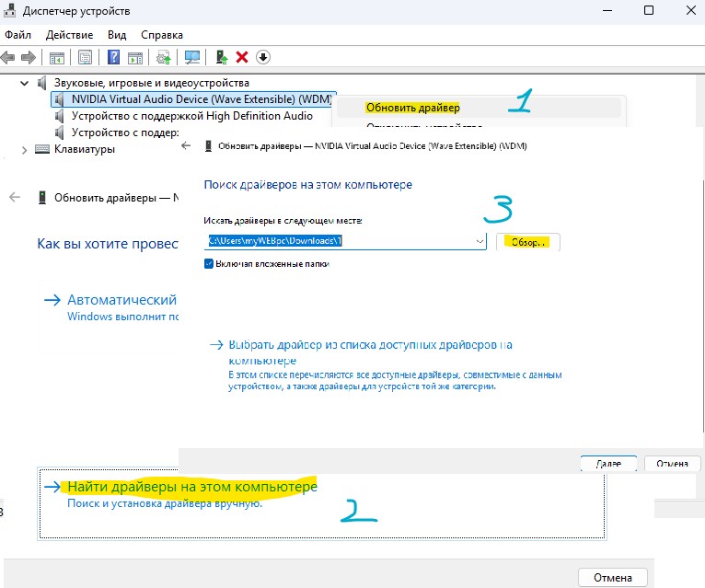The image size is (705, 588).
Task: Select Обновить драйвер in the context menu
Action: [412, 108]
